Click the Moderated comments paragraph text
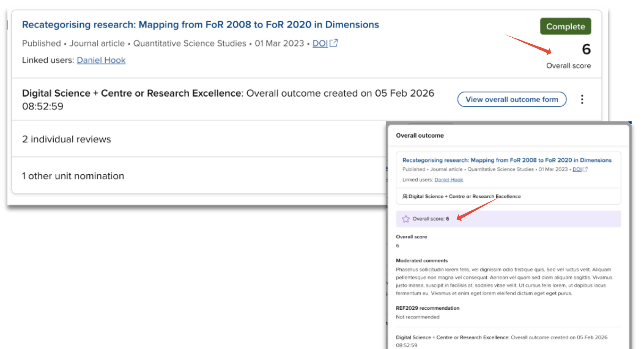 (503, 281)
